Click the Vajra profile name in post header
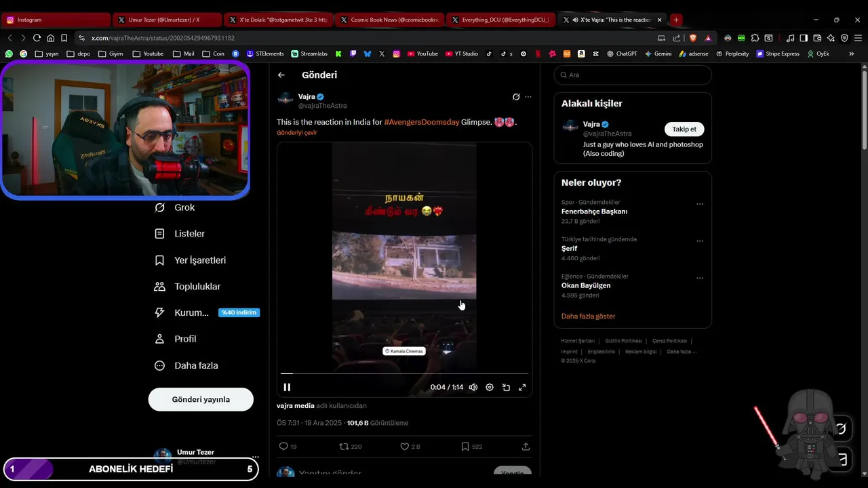This screenshot has height=488, width=868. click(307, 97)
